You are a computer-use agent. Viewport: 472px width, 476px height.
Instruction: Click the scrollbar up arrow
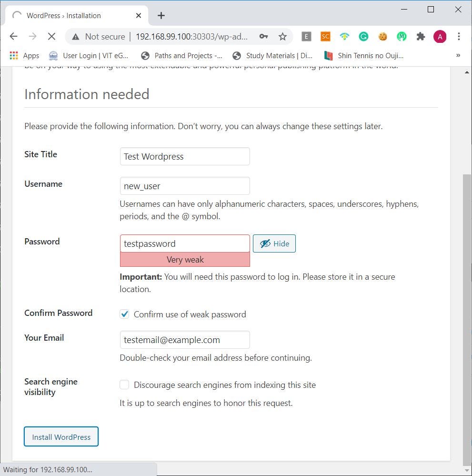click(x=467, y=72)
